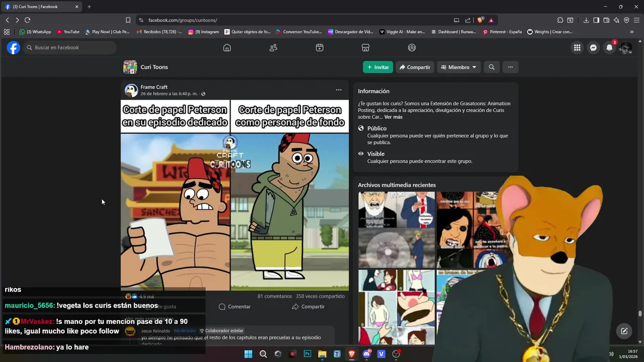Open Facebook menu grid icon
Screen dimensions: 644x362
click(577, 48)
